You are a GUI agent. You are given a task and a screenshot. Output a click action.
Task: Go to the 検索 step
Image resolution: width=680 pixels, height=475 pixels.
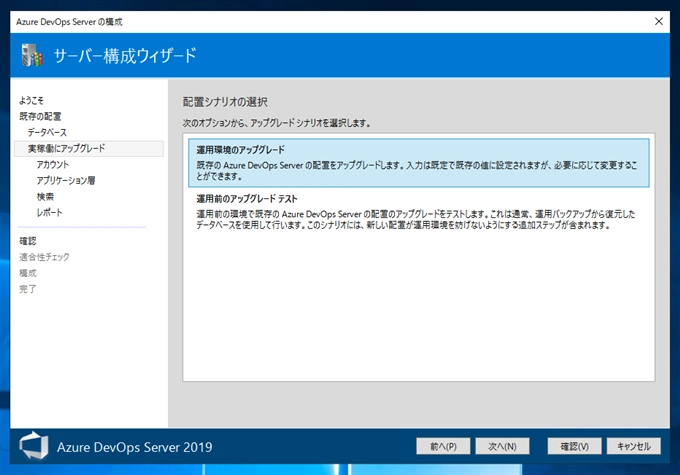pyautogui.click(x=45, y=197)
